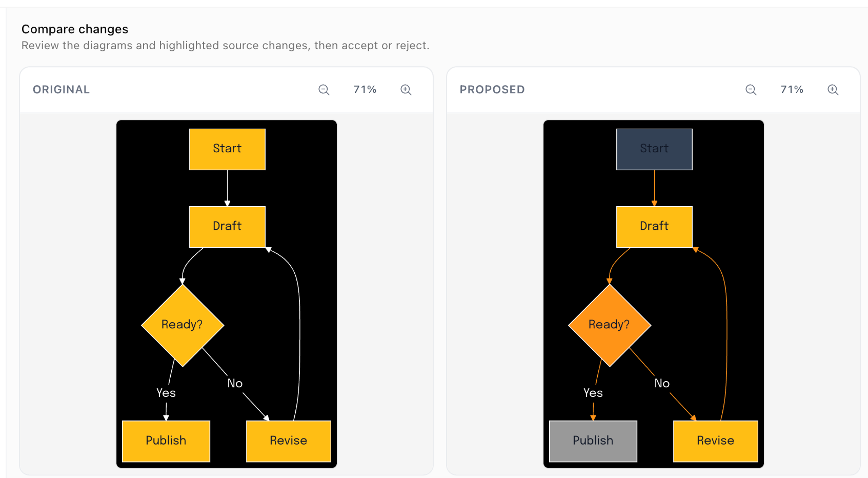Zoom out the Proposed diagram
The width and height of the screenshot is (868, 478).
751,90
